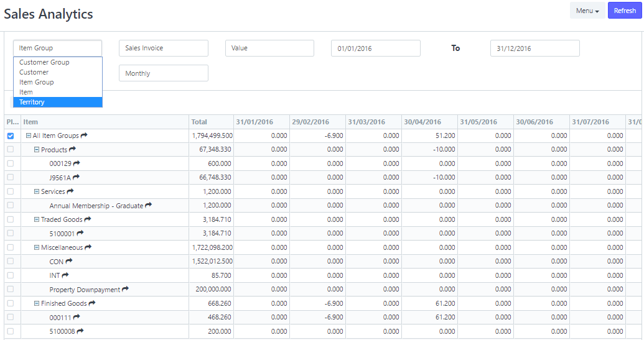
Task: Click Property Downpayment total 200,000.000
Action: coord(213,289)
